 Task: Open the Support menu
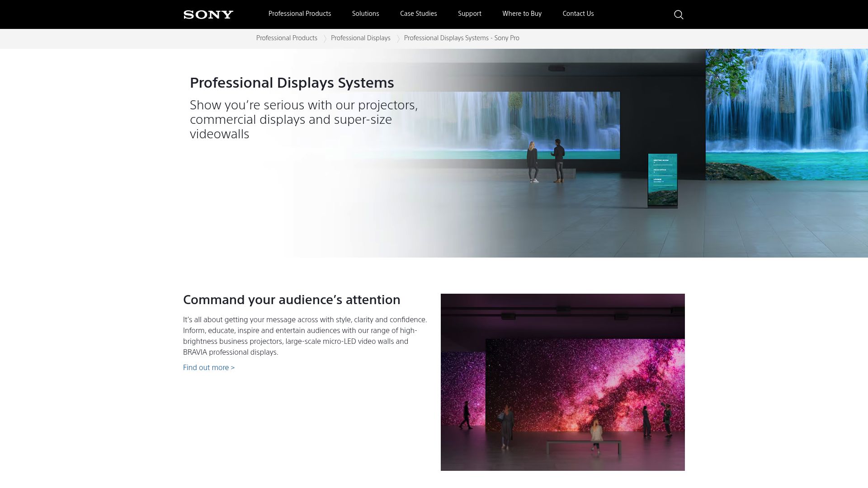[470, 14]
